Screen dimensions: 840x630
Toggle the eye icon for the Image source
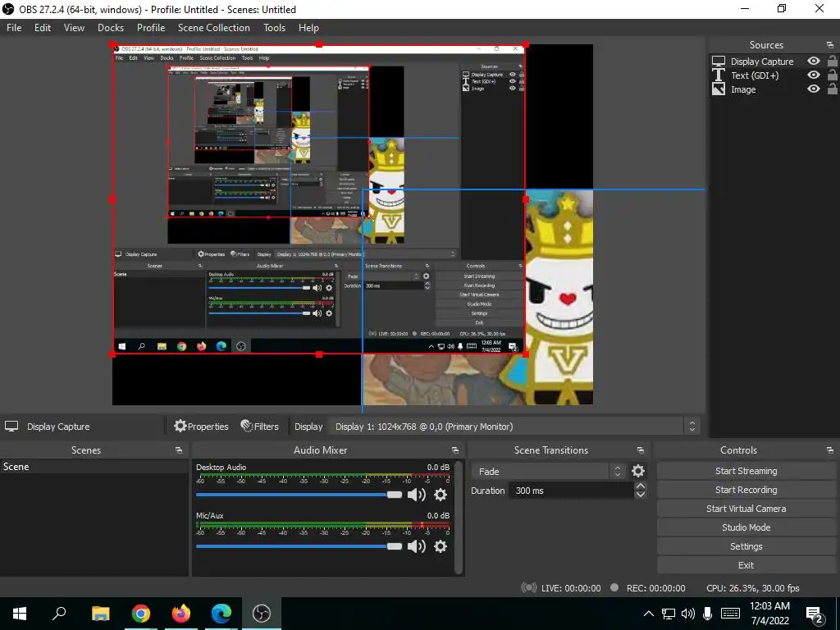[x=813, y=89]
